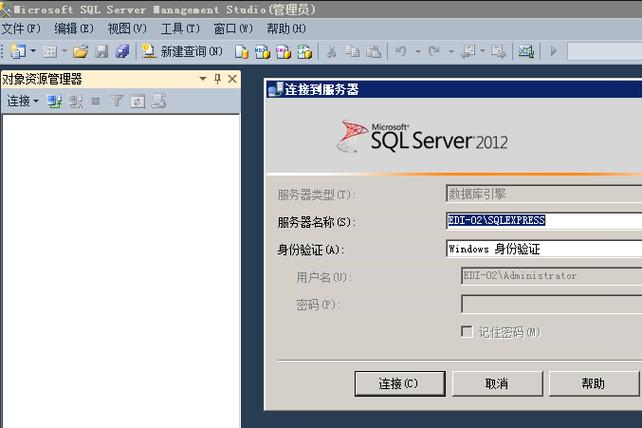
Task: Open the 帮助(H) menu
Action: 286,28
